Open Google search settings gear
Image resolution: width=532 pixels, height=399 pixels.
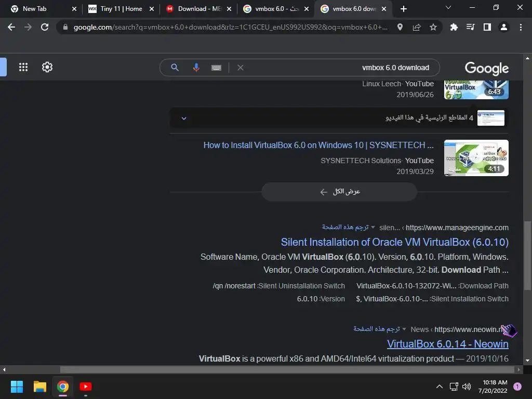47,67
